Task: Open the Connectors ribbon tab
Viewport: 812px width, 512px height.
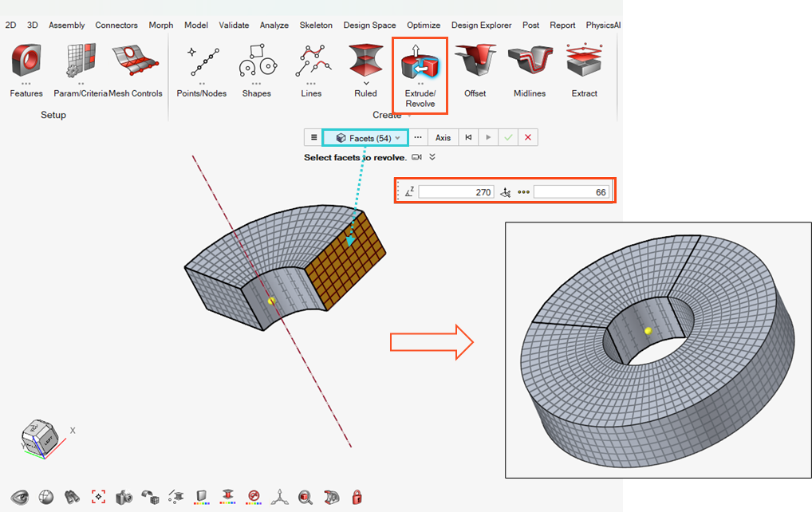Action: pos(116,25)
